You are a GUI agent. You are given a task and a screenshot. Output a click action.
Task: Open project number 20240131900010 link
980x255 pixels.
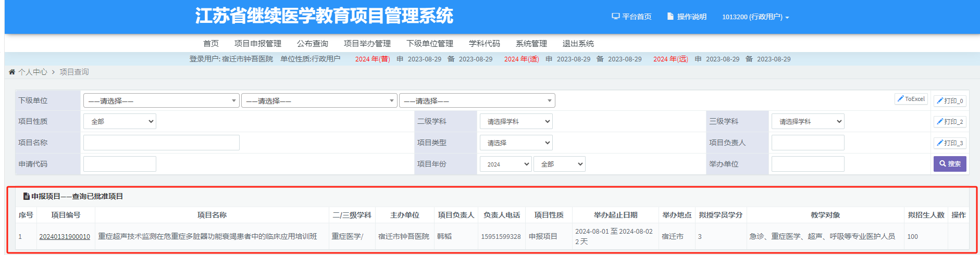point(65,236)
